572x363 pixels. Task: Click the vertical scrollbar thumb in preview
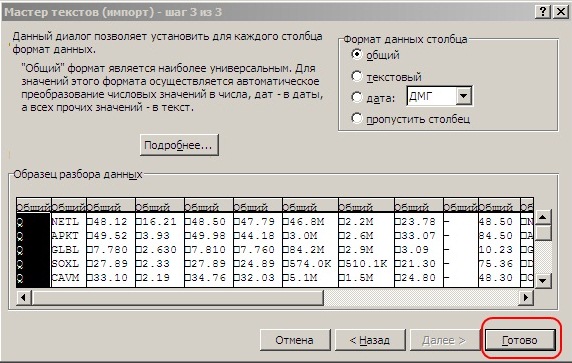(x=543, y=233)
